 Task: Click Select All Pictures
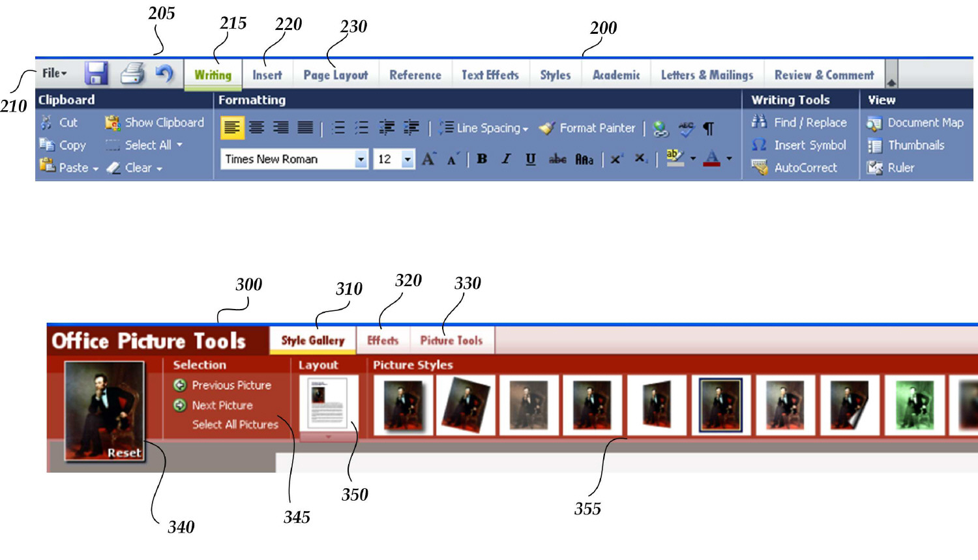[235, 424]
